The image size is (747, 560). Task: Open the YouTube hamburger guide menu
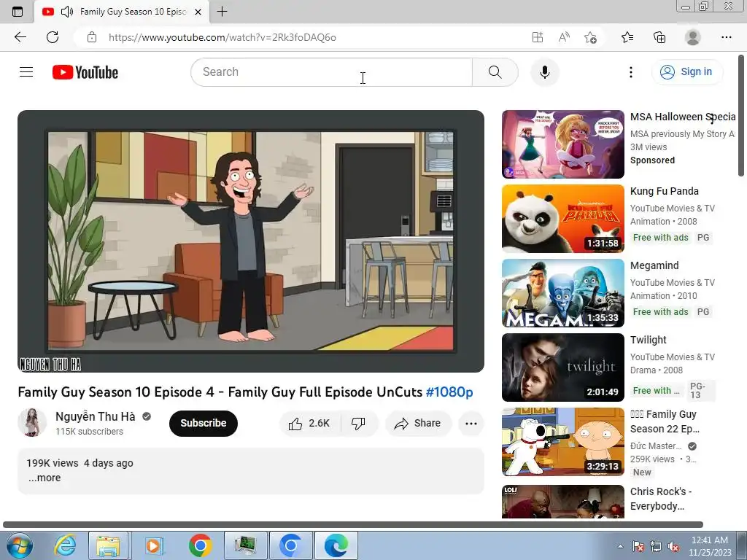pyautogui.click(x=26, y=72)
